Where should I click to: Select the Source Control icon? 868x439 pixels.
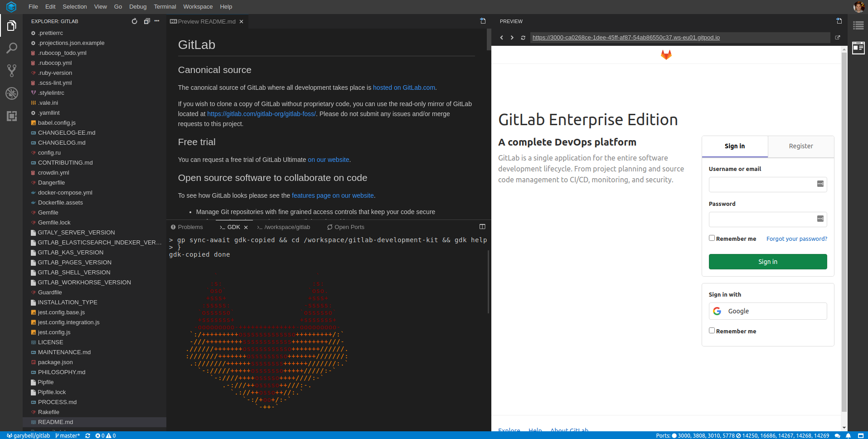[x=12, y=71]
